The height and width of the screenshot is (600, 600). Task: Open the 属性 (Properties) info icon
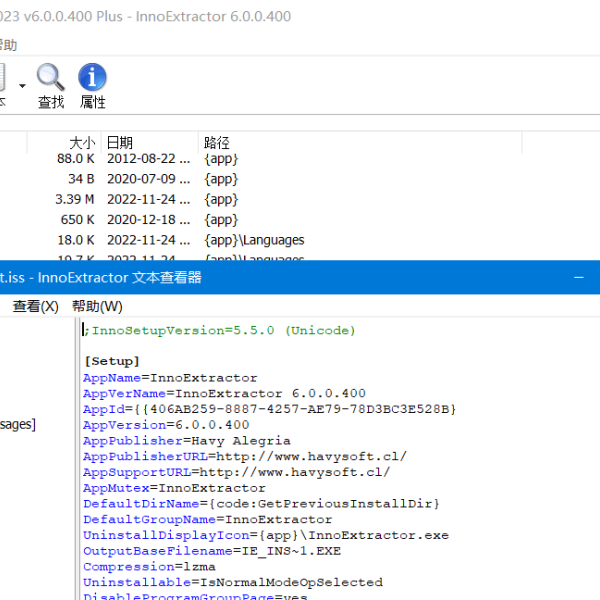coord(92,86)
